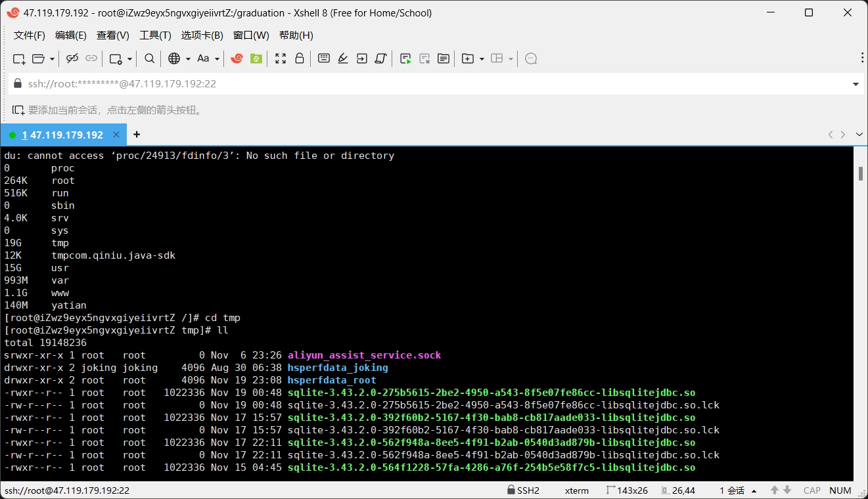Launch Xftp via the green toolbar icon

256,59
